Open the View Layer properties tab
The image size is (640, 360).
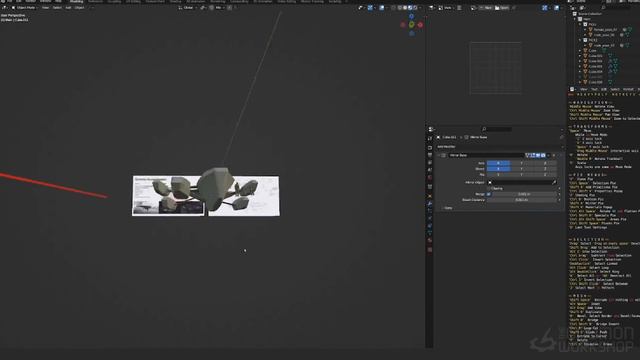click(430, 162)
